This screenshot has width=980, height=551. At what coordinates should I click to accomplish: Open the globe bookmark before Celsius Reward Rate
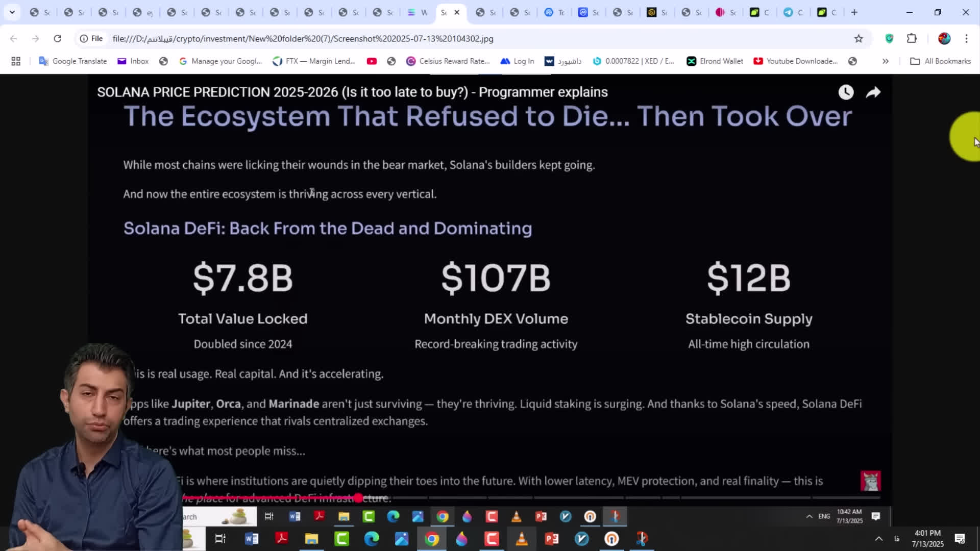(391, 61)
